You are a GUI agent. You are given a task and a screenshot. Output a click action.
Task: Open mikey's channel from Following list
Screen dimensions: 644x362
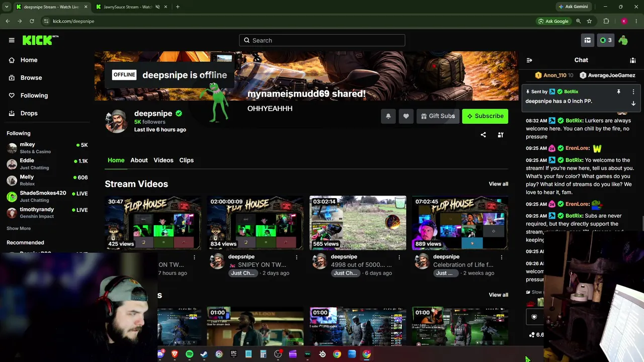[47, 148]
